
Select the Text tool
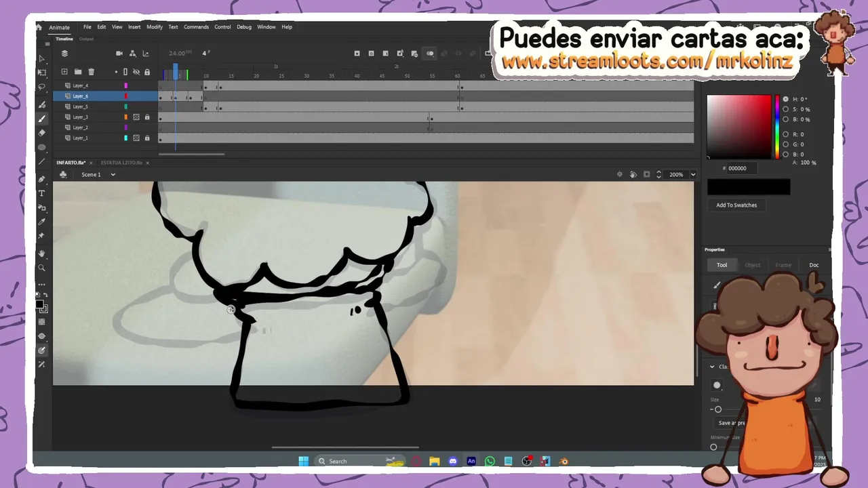41,193
